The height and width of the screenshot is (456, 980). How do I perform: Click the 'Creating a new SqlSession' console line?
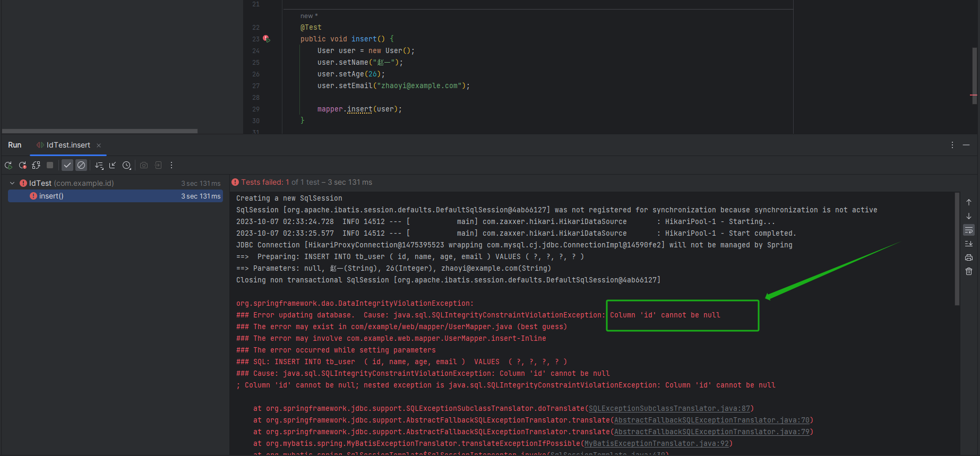[x=289, y=199]
